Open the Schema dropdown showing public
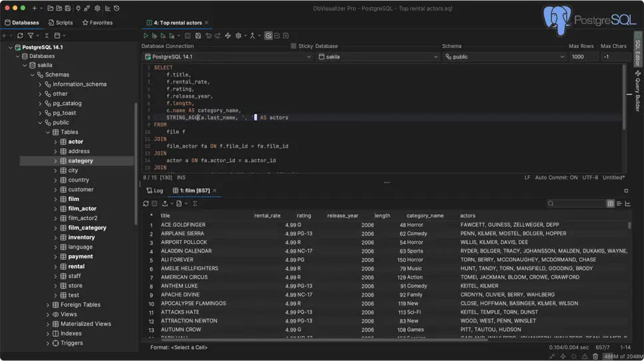 coord(504,57)
